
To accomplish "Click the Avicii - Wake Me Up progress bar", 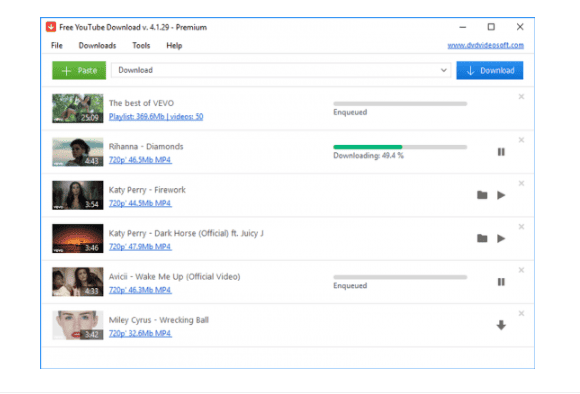I will coord(400,277).
